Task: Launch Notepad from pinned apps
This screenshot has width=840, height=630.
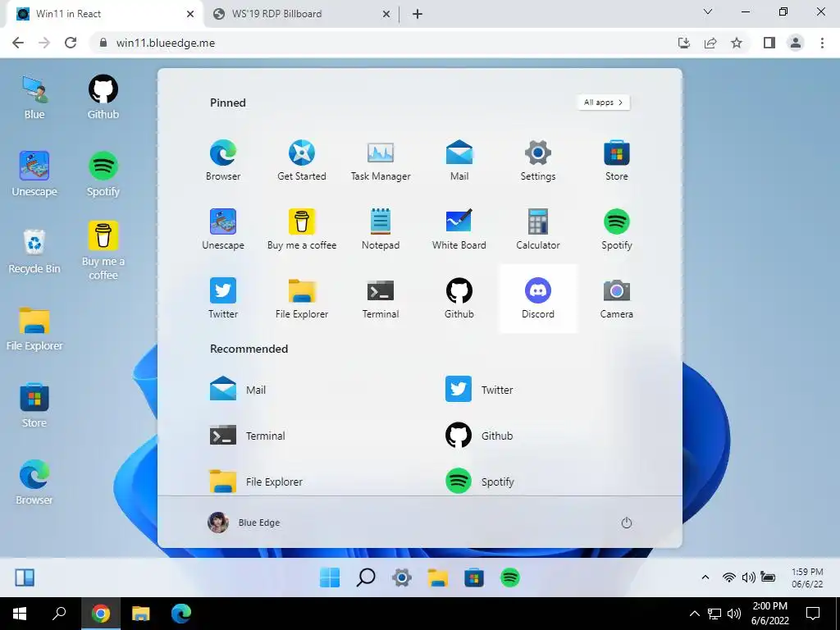Action: [x=381, y=230]
